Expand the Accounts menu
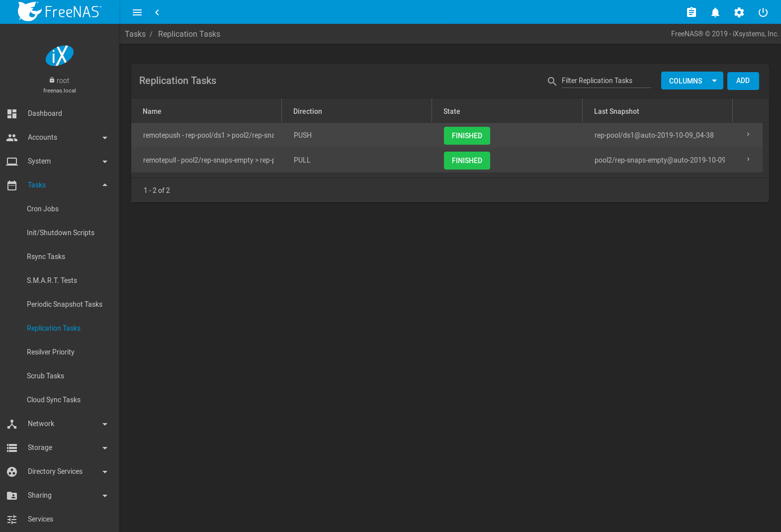The image size is (781, 532). tap(60, 137)
